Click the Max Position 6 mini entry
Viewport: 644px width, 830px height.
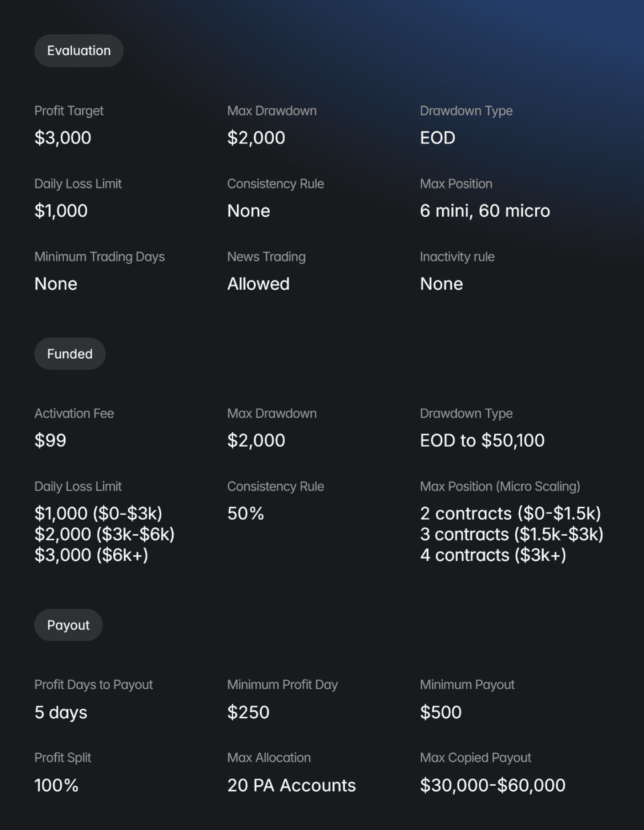[485, 210]
